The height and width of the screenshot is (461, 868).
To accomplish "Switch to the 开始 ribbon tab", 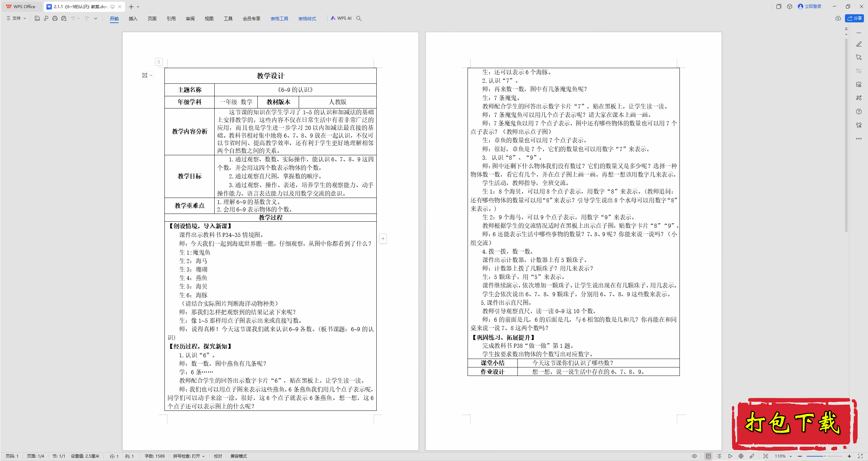I will [114, 19].
